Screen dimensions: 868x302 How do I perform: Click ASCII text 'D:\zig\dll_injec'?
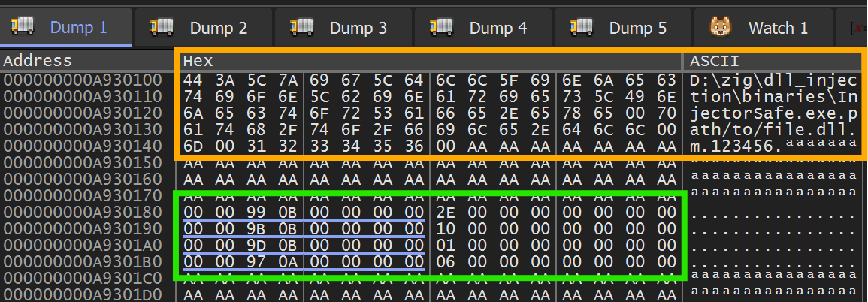coord(773,80)
